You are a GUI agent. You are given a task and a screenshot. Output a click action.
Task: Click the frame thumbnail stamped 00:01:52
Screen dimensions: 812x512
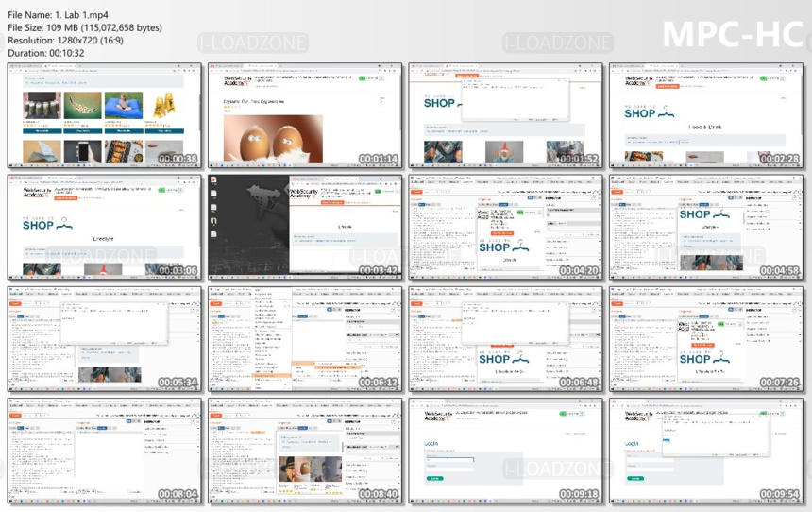505,115
